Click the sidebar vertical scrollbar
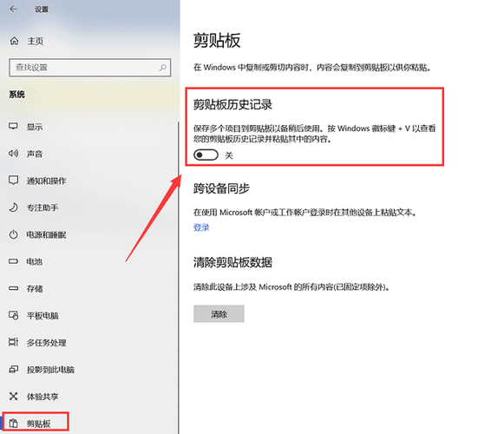The image size is (504, 434). [x=179, y=277]
